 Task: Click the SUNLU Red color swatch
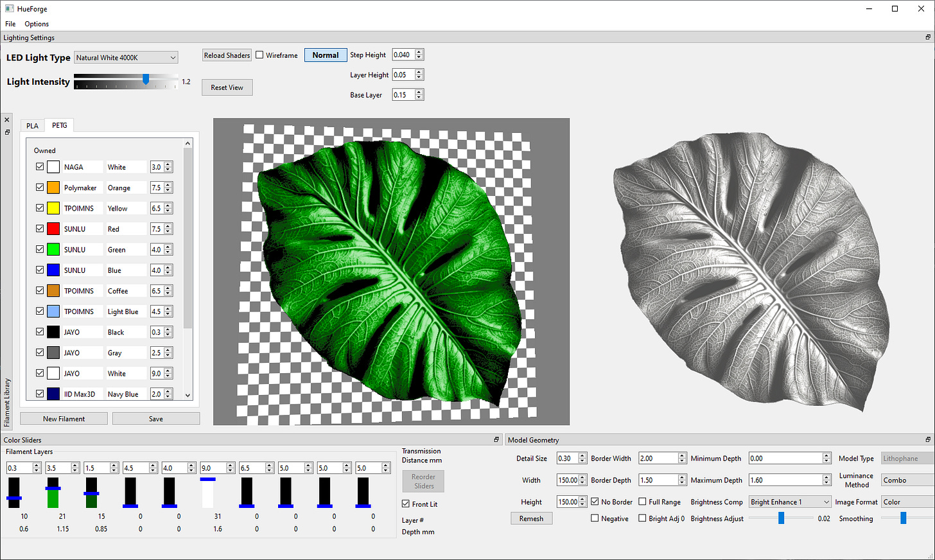pyautogui.click(x=53, y=229)
